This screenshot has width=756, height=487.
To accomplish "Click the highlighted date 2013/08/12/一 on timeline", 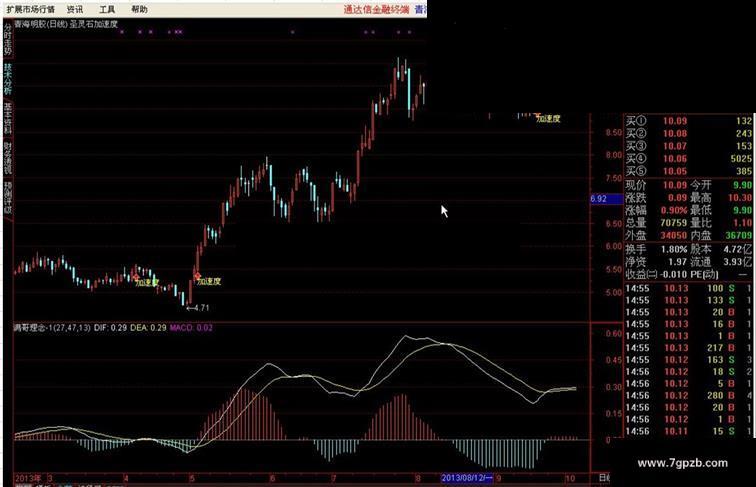I will [x=467, y=478].
